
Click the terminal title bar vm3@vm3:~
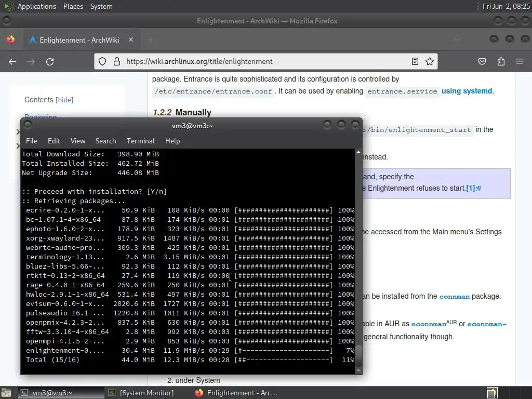tap(192, 126)
